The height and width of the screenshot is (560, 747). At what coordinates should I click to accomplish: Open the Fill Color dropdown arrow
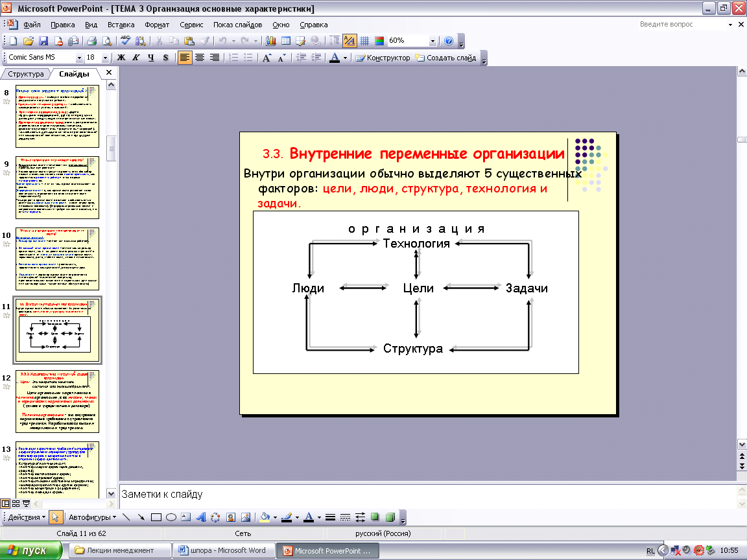[x=275, y=517]
